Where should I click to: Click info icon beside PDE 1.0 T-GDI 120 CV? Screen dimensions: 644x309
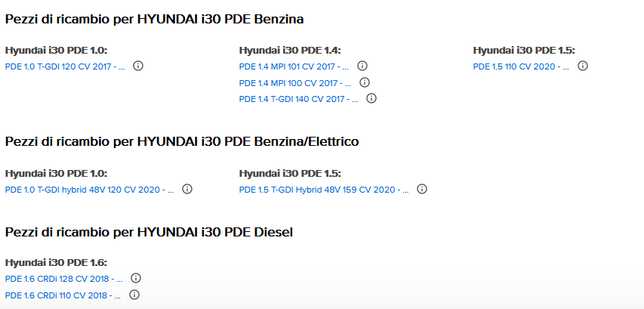click(138, 66)
